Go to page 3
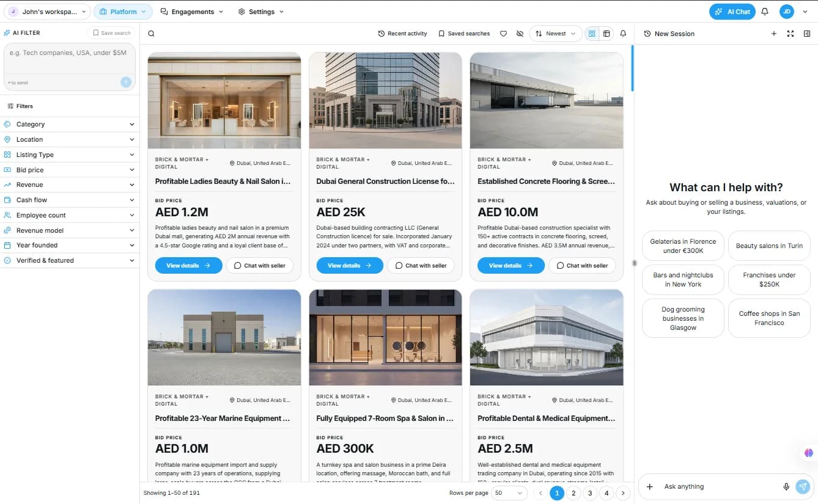 coord(590,493)
